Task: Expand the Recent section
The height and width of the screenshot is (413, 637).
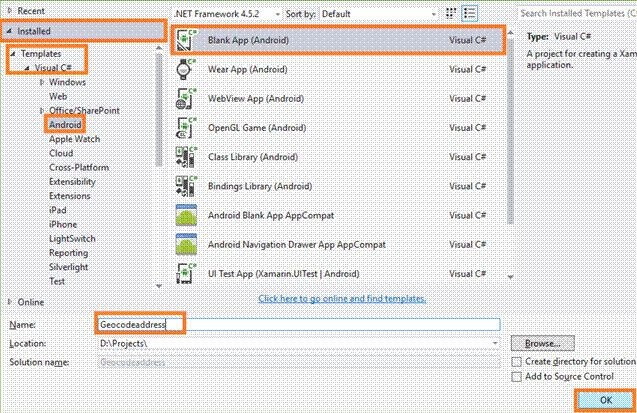Action: pyautogui.click(x=10, y=11)
